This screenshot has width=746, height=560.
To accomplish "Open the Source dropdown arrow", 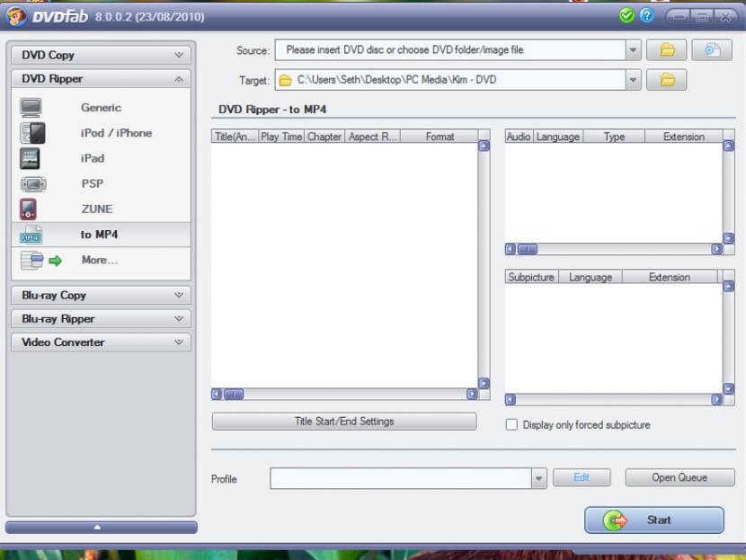I will (x=633, y=50).
